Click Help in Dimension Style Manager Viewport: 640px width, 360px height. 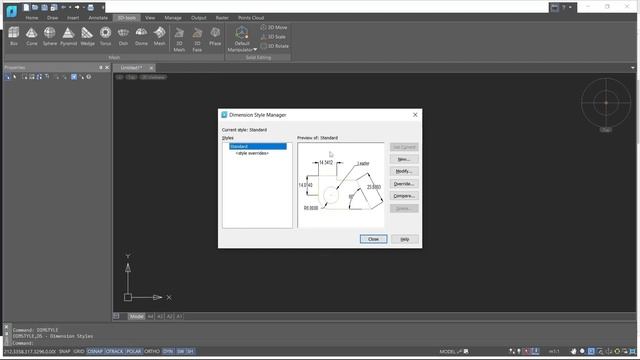pyautogui.click(x=404, y=239)
